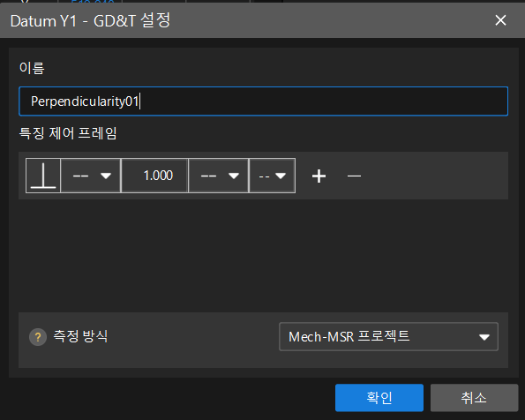
Task: Click the arrow of the narrow last -- dropdown
Action: pyautogui.click(x=281, y=176)
